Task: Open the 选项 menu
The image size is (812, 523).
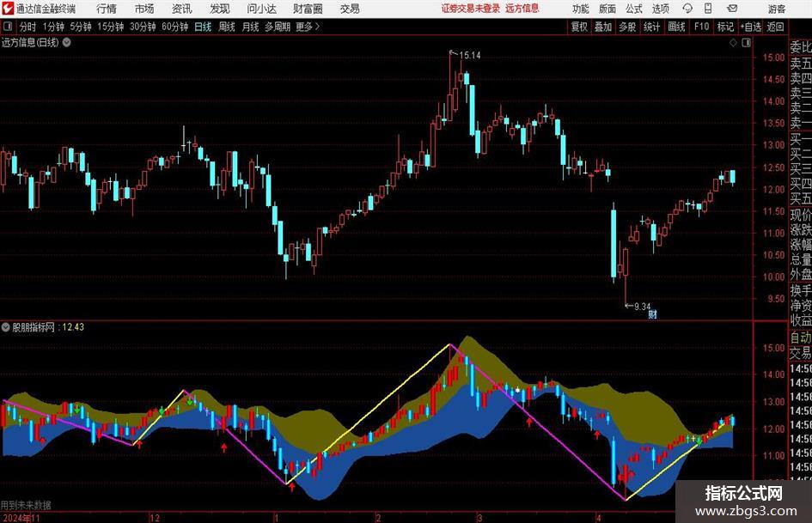Action: point(660,9)
